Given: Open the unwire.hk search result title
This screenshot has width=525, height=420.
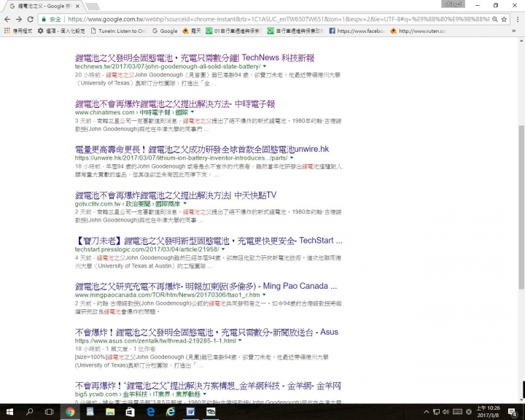Looking at the screenshot, I should [202, 149].
